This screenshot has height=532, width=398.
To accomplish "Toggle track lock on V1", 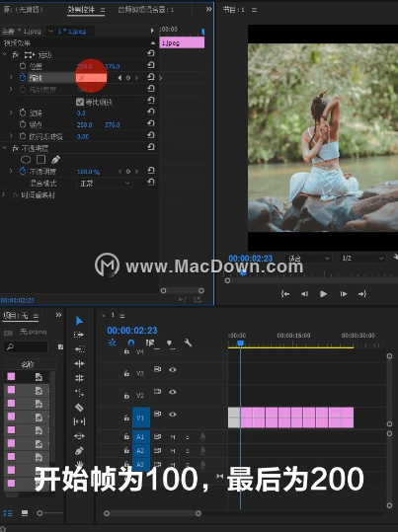I will click(x=126, y=418).
